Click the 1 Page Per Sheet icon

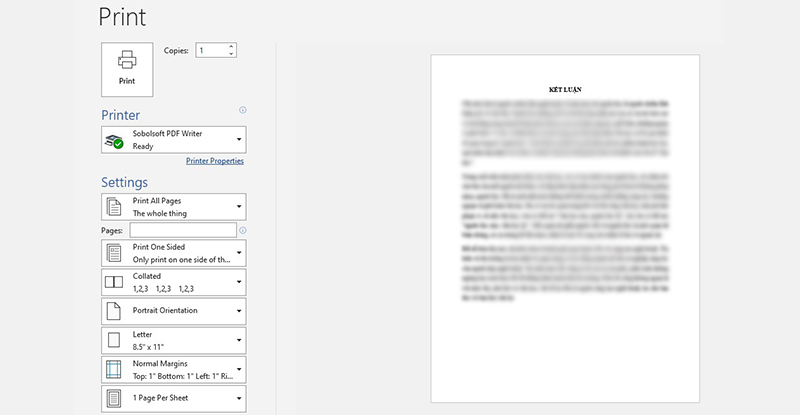point(115,398)
